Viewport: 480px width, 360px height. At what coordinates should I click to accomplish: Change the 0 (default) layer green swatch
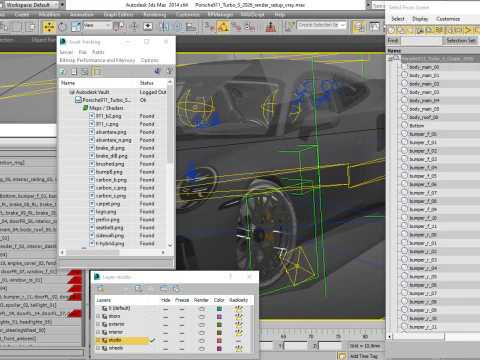click(219, 308)
